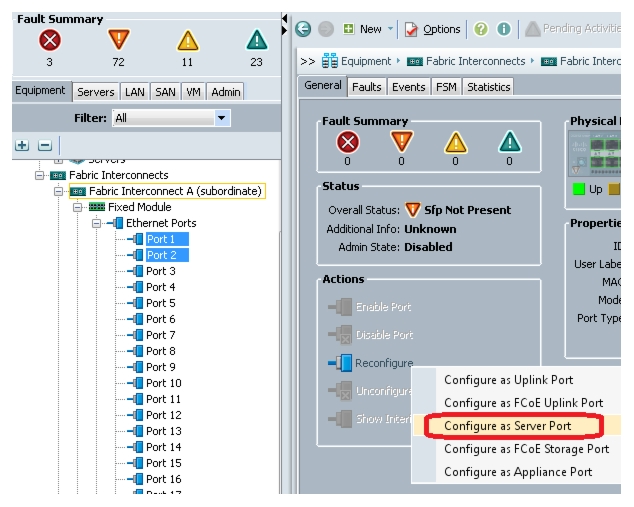Screen dimensions: 634x507
Task: Click the blue info icon in toolbar
Action: pos(503,29)
